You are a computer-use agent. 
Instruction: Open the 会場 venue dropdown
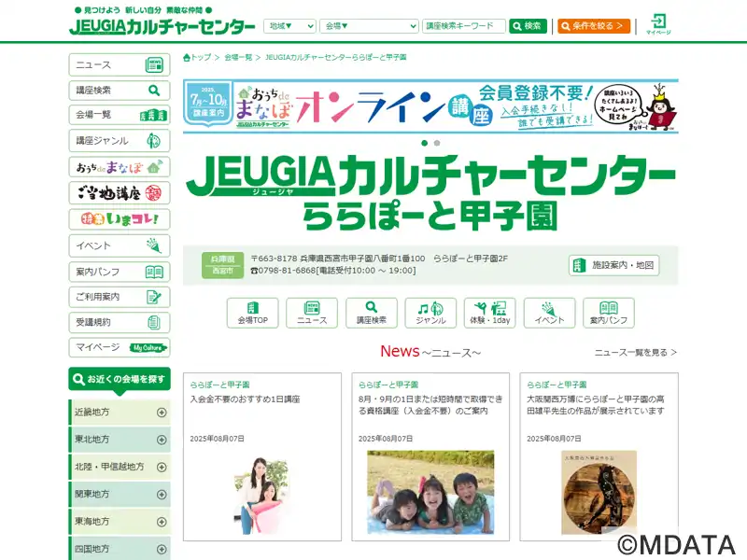369,26
